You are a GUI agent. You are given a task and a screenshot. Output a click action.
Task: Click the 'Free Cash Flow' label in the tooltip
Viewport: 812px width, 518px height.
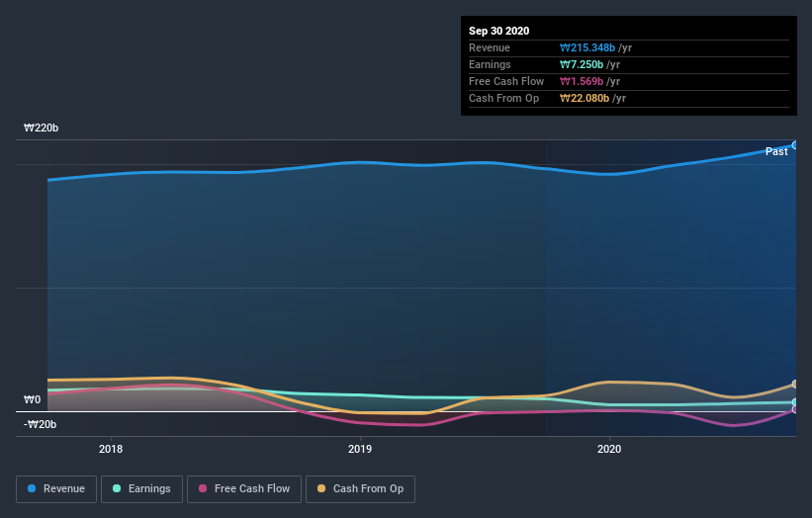(506, 81)
